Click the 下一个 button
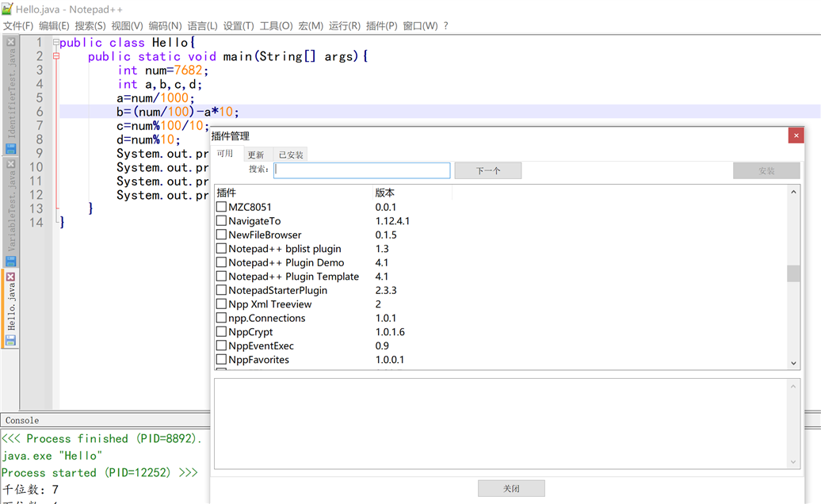Image resolution: width=821 pixels, height=504 pixels. tap(488, 170)
